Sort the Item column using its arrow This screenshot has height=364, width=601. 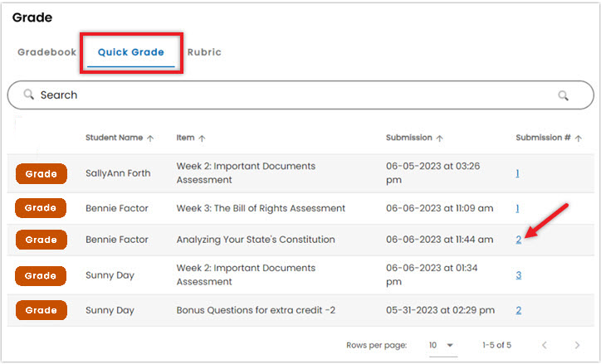[202, 138]
